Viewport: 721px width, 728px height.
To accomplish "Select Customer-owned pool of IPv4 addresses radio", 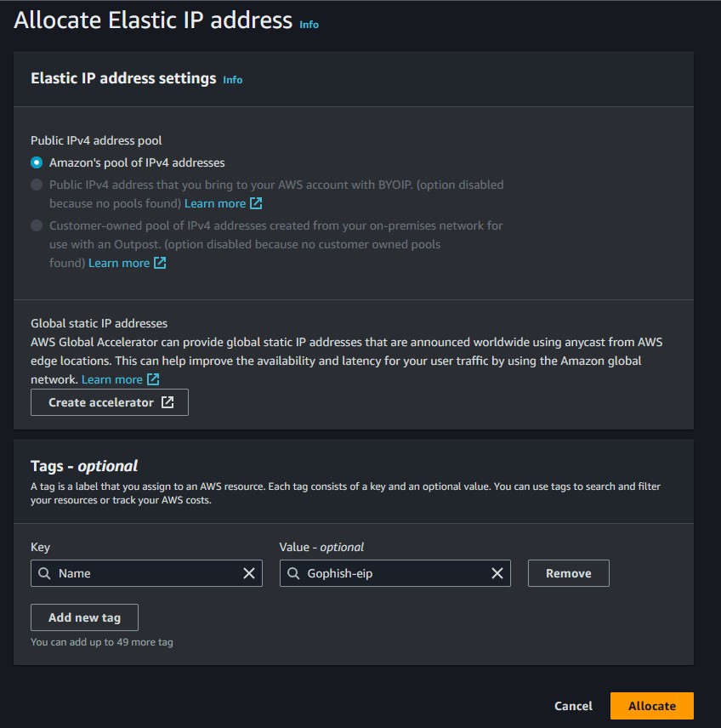I will 37,225.
